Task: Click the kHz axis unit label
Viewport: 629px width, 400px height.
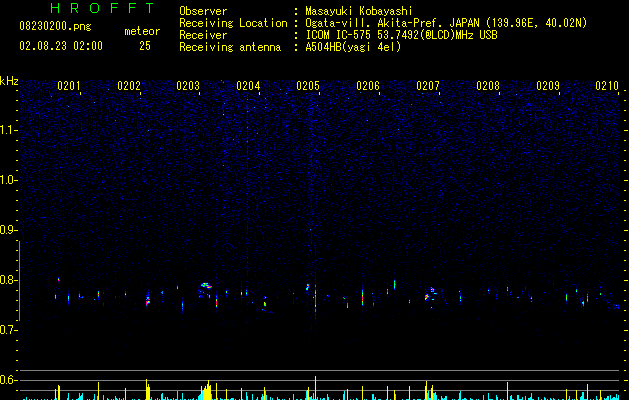Action: click(x=9, y=81)
